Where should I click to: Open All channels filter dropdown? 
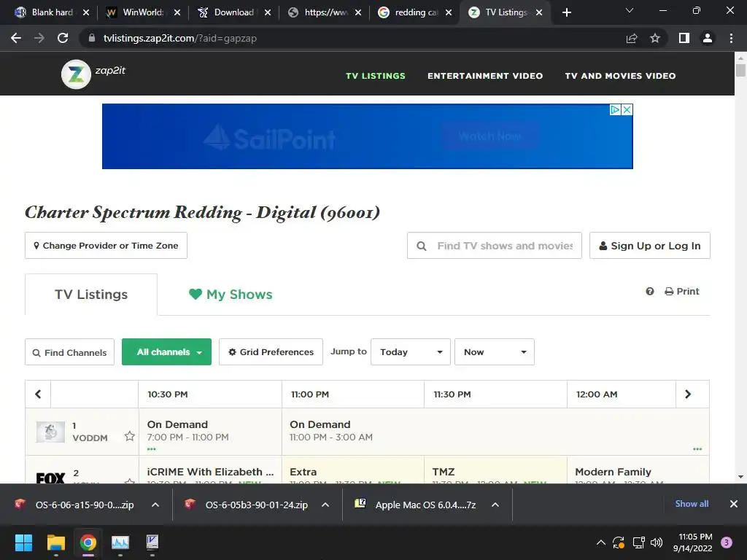(167, 352)
